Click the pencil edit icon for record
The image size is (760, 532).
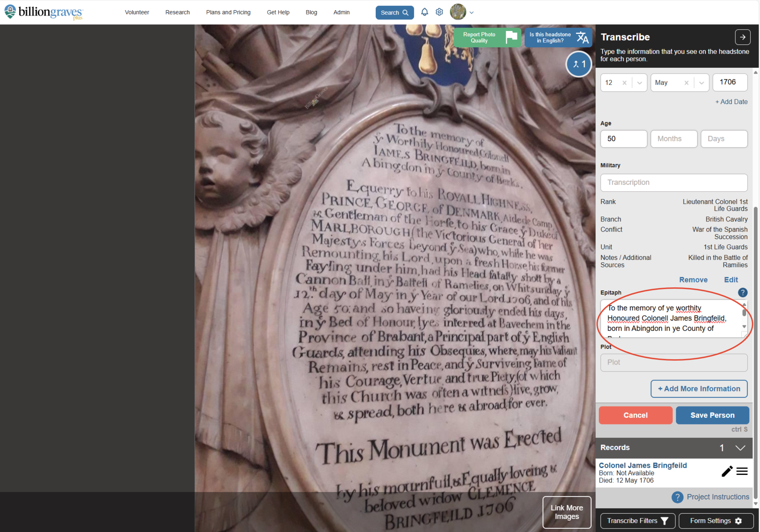[x=727, y=471]
